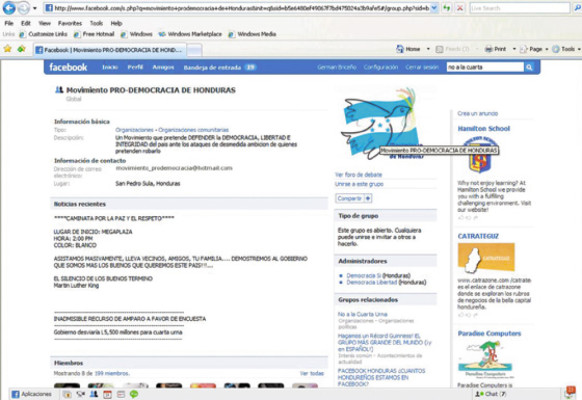Click the Customize Links favorites icon
The width and height of the screenshot is (582, 400).
click(x=22, y=34)
